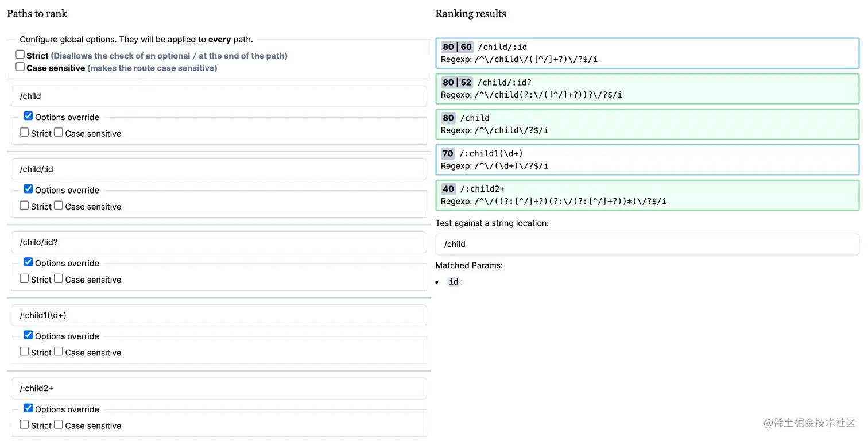Toggle the global Case sensitive checkbox
Screen dimensions: 868x441
point(20,67)
